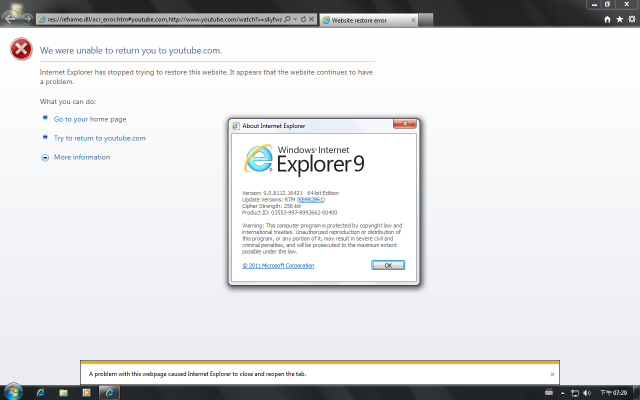Minimize the Internet Explorer window

pyautogui.click(x=594, y=4)
